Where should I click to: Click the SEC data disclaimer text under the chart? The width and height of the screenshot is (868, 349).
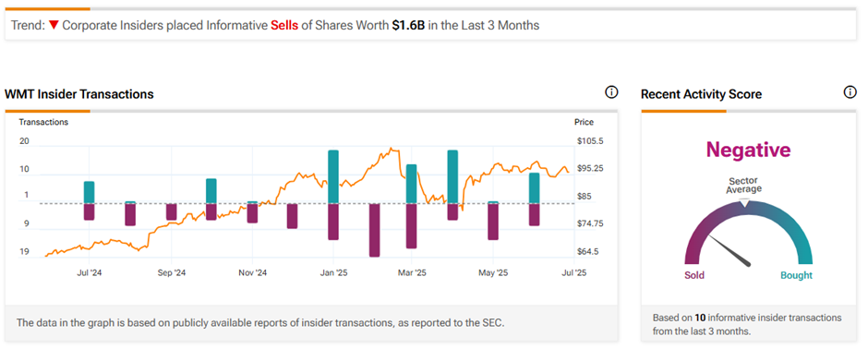click(x=260, y=322)
